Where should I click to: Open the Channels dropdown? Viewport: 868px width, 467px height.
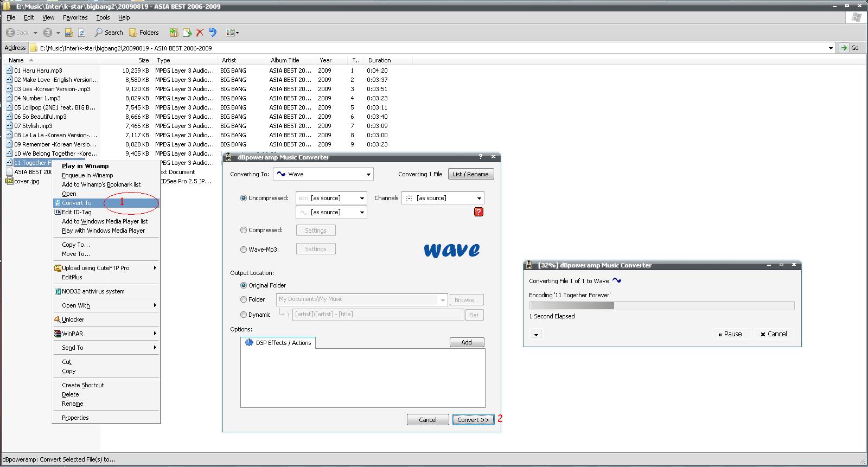(443, 198)
